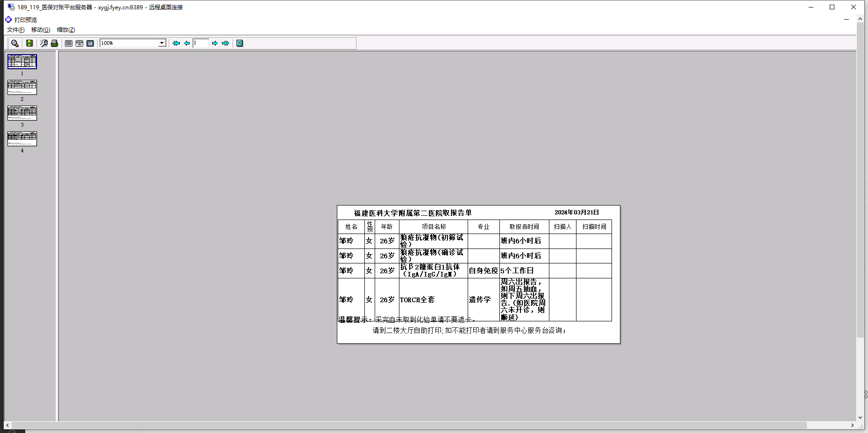This screenshot has height=433, width=868.
Task: Click the 取报告时间 column header
Action: tap(524, 227)
